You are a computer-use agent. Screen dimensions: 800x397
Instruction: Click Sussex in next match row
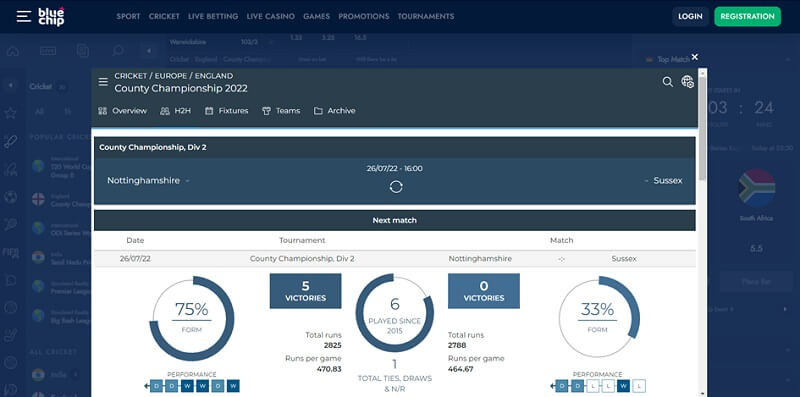coord(624,259)
